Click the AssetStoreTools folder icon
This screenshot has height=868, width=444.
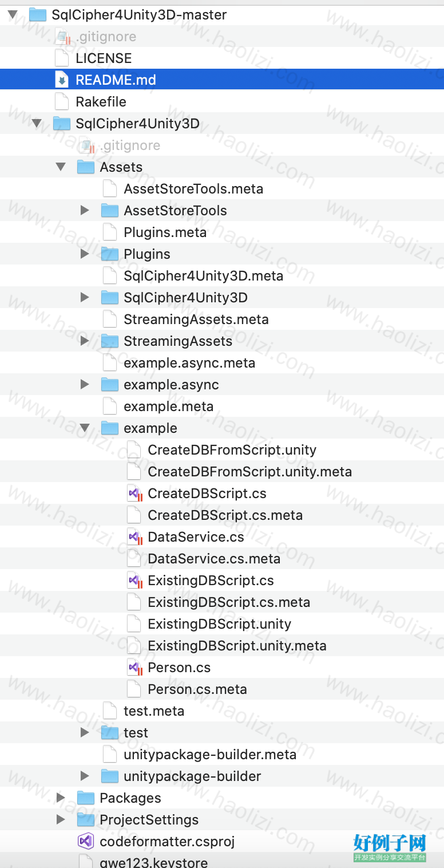(110, 211)
